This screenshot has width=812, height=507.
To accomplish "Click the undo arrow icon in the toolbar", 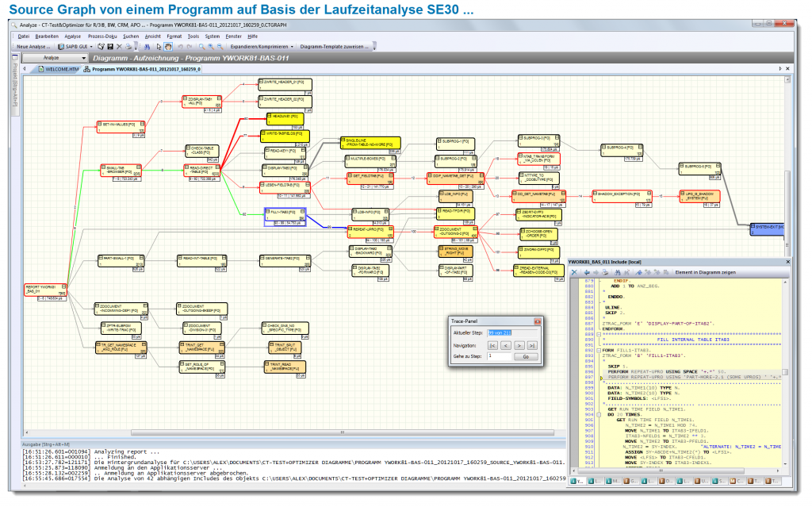I will (x=180, y=45).
